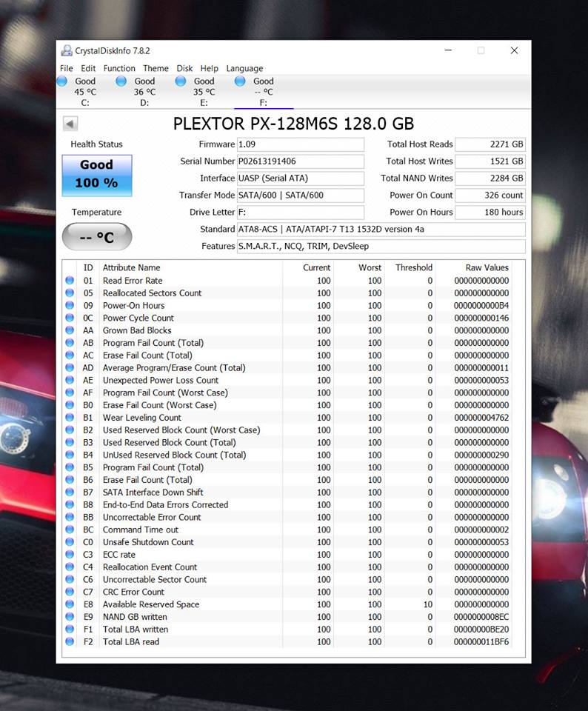
Task: Select the Used Reserved Block Count (Worst Case) row
Action: coord(287,430)
